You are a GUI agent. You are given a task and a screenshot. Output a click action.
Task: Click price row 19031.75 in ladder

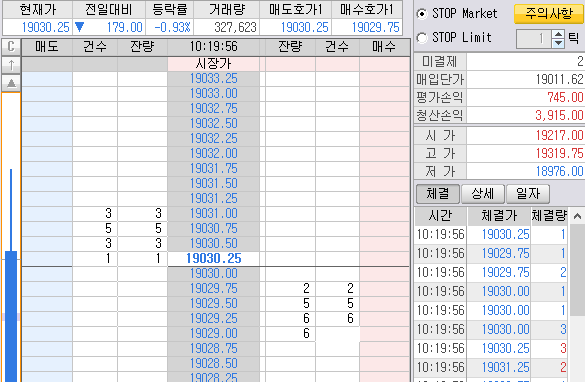click(213, 169)
